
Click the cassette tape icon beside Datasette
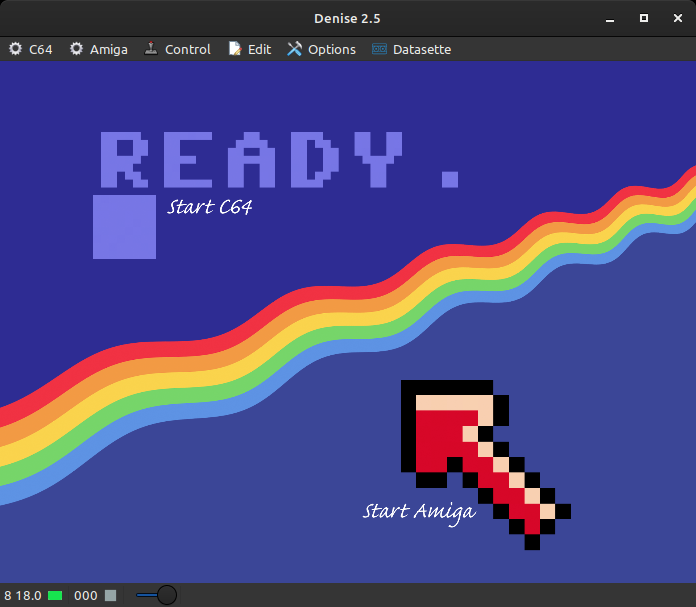tap(379, 49)
